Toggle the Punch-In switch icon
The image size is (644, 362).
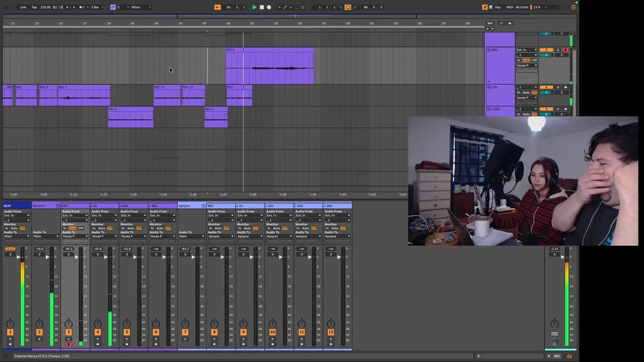click(341, 7)
